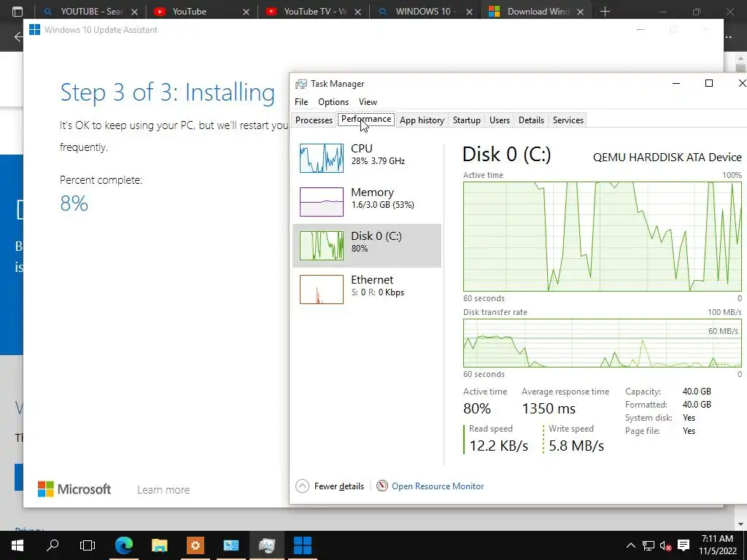Add a new browser tab with plus icon
747x560 pixels.
coord(605,12)
